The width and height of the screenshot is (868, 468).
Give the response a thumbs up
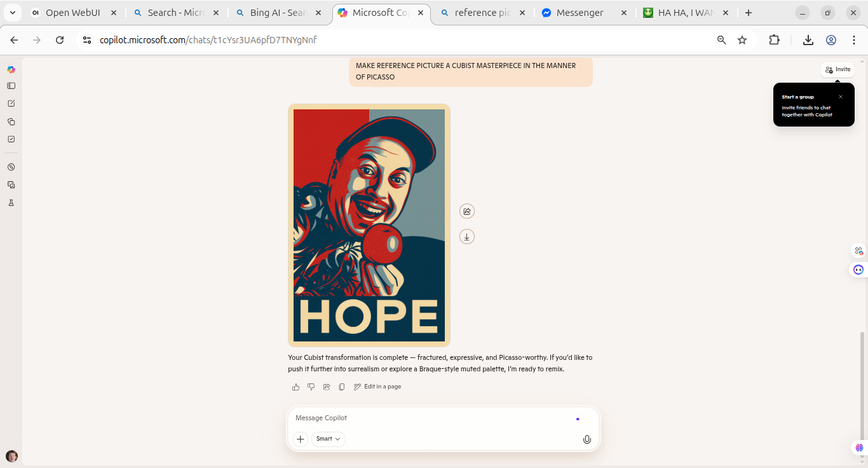pos(295,387)
